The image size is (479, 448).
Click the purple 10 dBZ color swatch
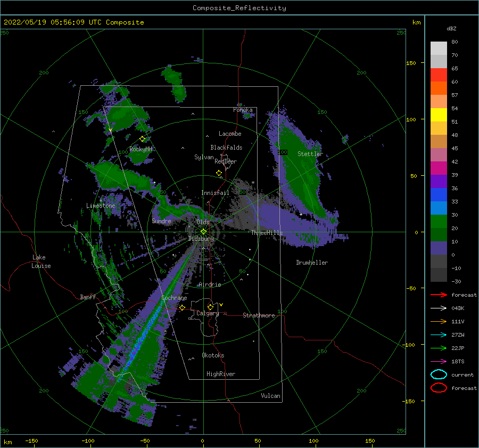tap(439, 248)
